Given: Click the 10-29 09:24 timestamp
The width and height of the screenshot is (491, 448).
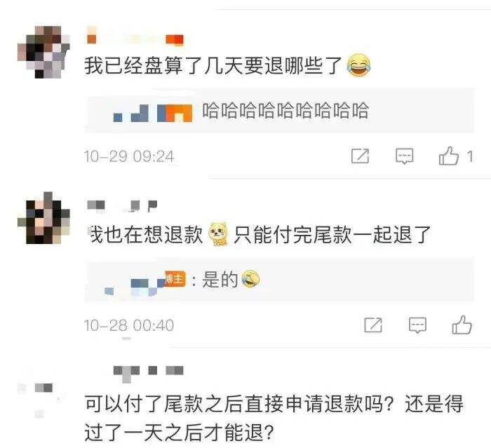Looking at the screenshot, I should 128,156.
